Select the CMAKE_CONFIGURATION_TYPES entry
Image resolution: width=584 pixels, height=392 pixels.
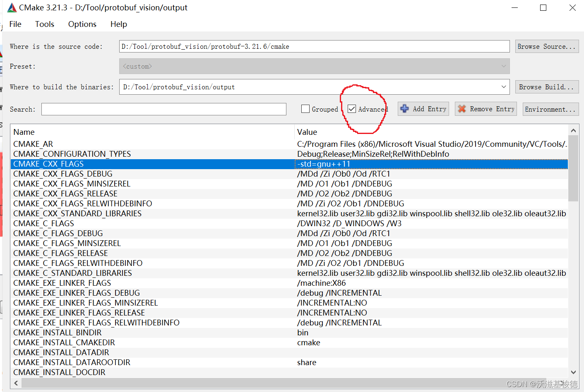72,154
